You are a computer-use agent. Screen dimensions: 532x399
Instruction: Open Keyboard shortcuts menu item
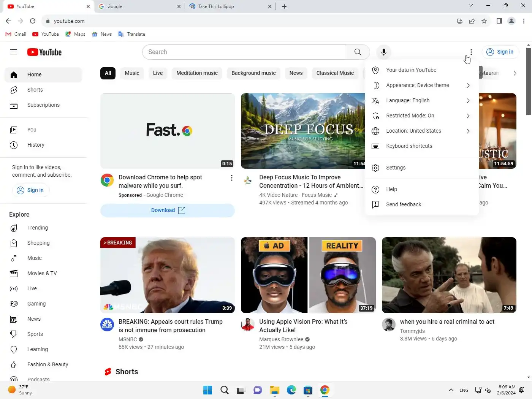pyautogui.click(x=422, y=146)
